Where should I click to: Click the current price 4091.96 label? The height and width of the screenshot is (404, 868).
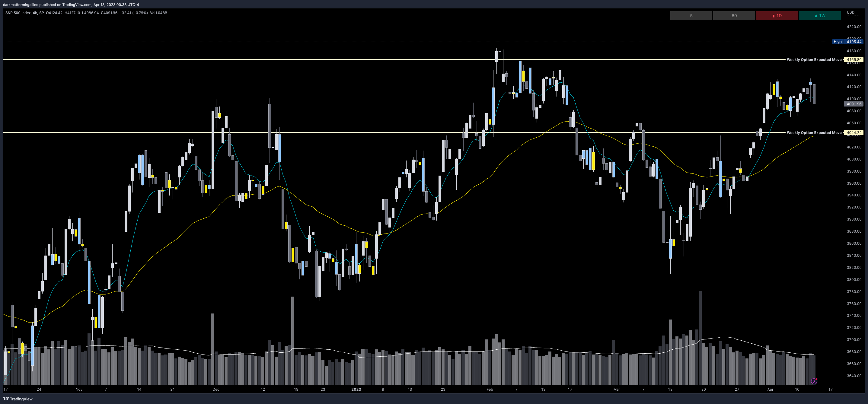point(854,104)
